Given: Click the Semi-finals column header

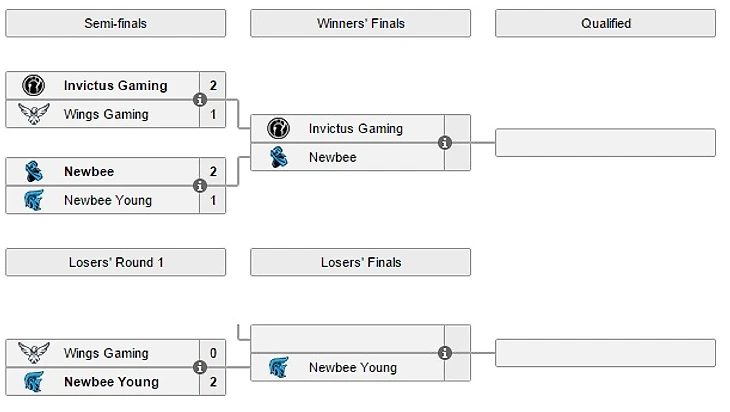Looking at the screenshot, I should tap(115, 23).
